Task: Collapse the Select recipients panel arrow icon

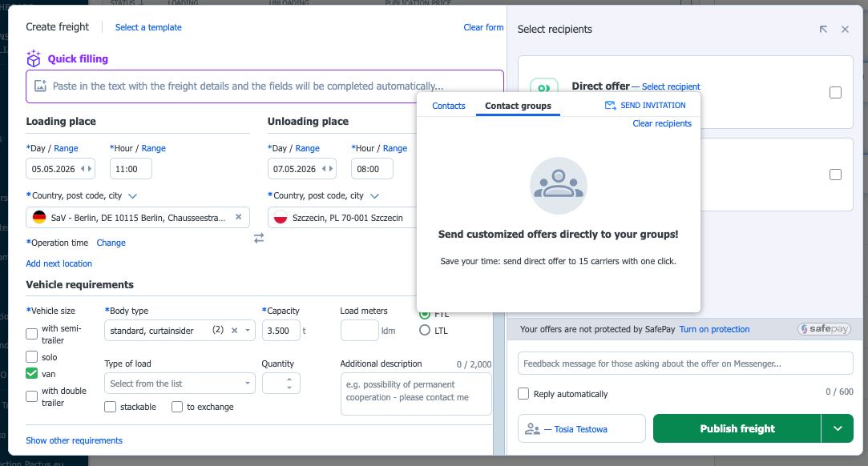Action: tap(823, 30)
